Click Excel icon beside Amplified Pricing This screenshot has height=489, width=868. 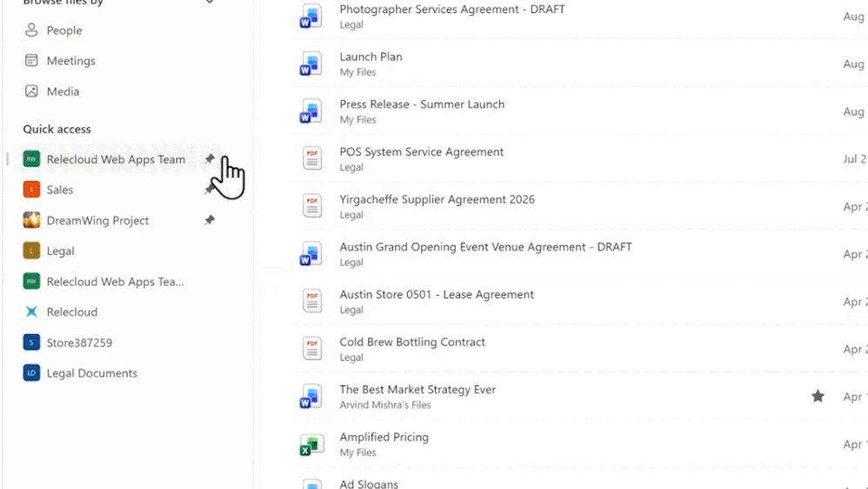[311, 445]
